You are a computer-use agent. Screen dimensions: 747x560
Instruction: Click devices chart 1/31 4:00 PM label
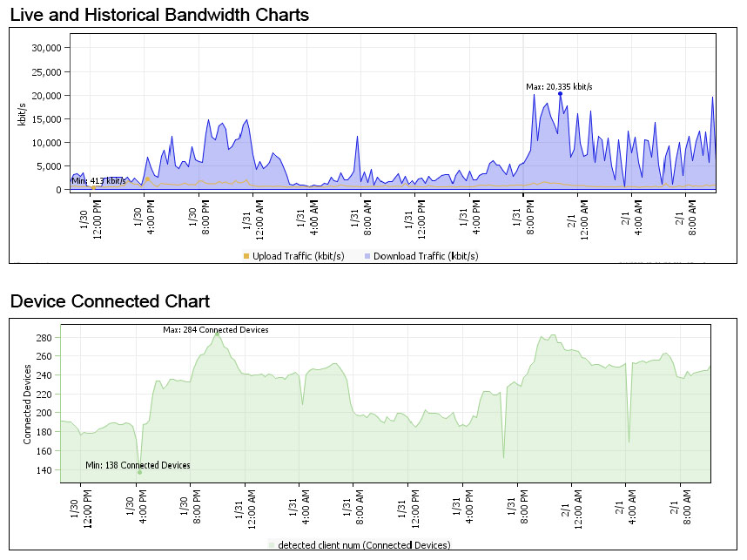coord(462,507)
